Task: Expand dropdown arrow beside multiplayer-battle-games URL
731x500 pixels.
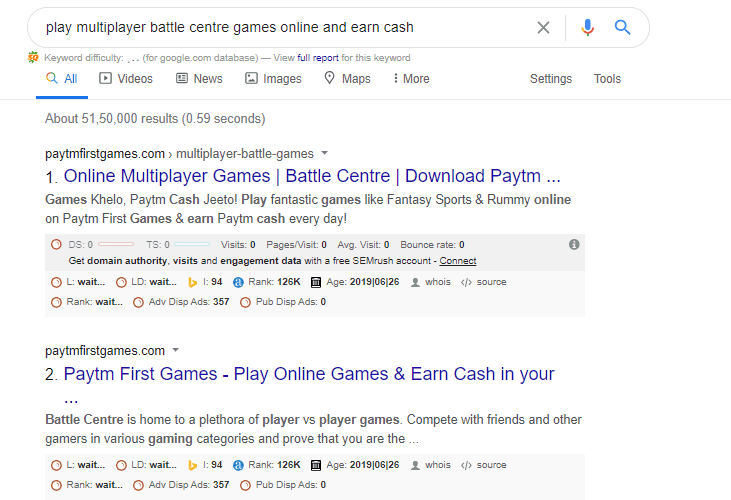Action: [x=325, y=153]
